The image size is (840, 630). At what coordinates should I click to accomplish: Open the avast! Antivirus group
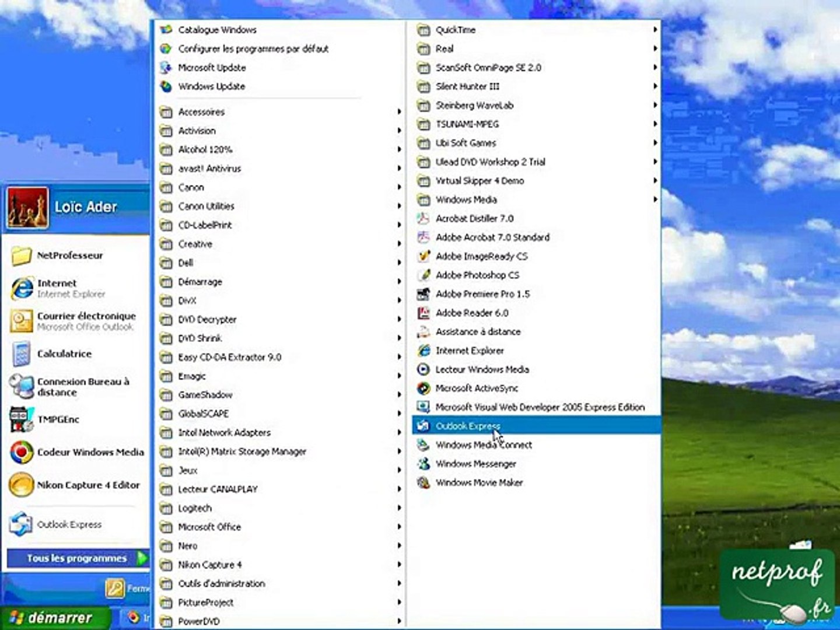tap(281, 169)
